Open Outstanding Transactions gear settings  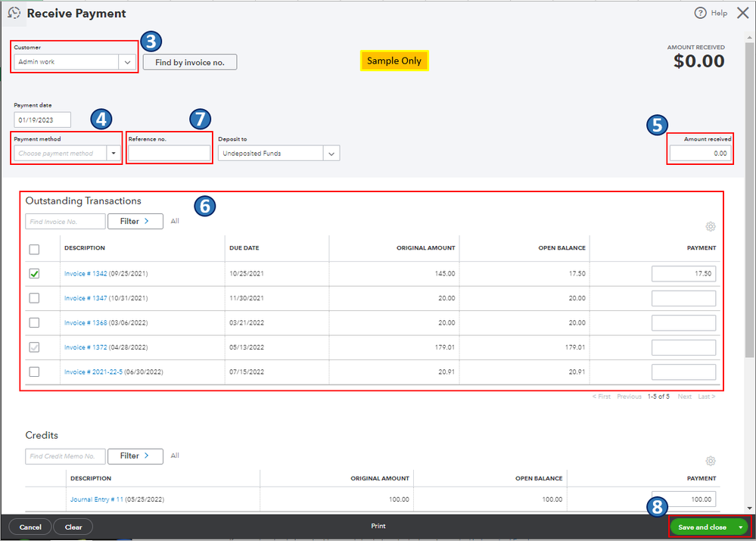[x=710, y=226]
